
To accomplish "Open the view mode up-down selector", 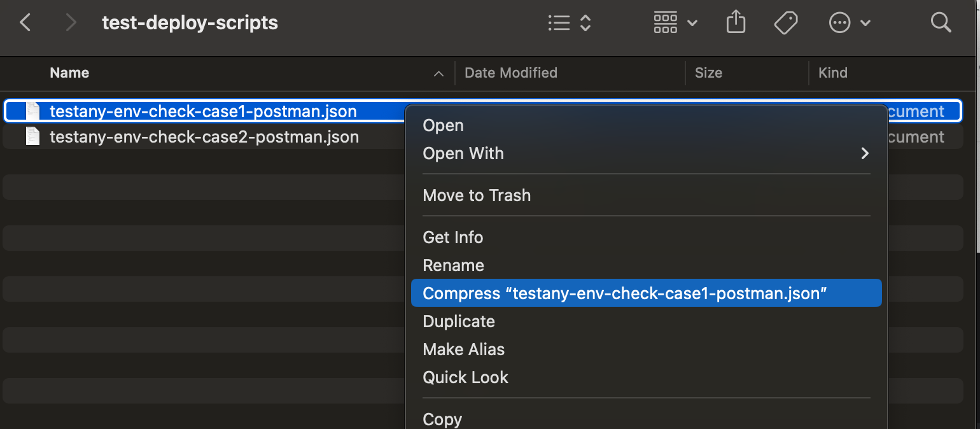I will coord(585,24).
